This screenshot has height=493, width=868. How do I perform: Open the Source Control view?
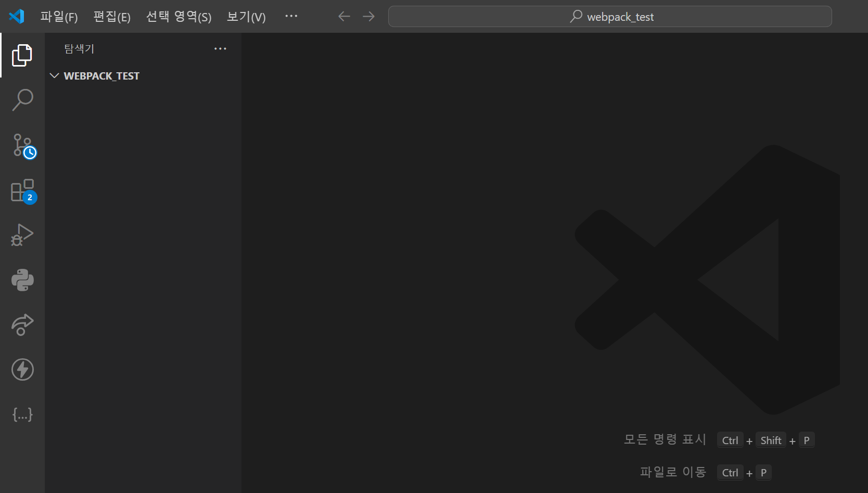point(23,146)
